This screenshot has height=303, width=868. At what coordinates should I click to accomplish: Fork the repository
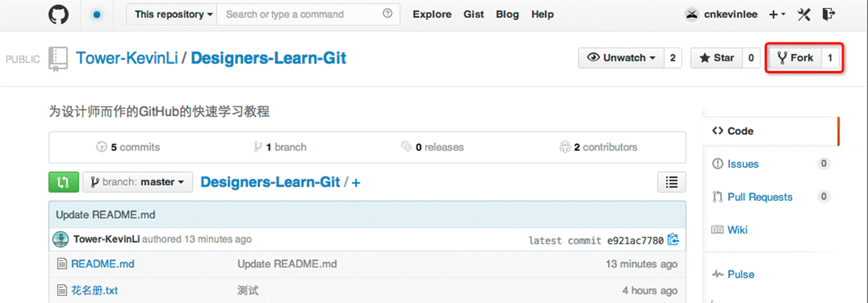coord(795,58)
